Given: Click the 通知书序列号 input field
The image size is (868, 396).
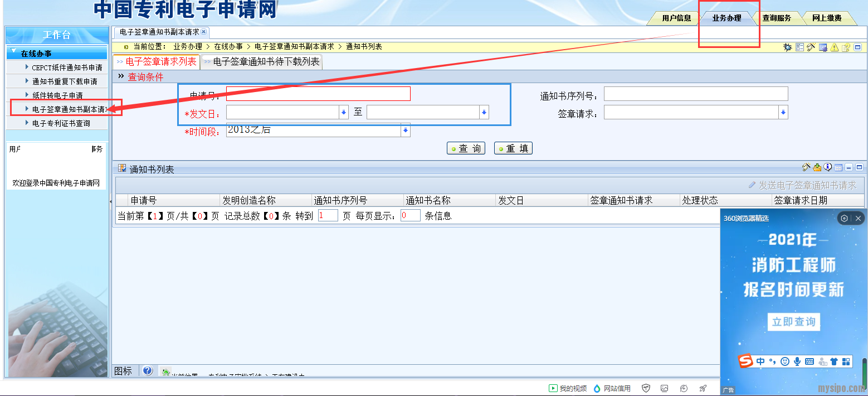Looking at the screenshot, I should point(695,94).
